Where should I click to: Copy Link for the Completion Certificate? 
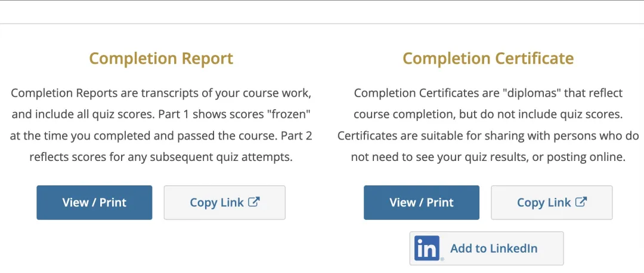(x=552, y=203)
